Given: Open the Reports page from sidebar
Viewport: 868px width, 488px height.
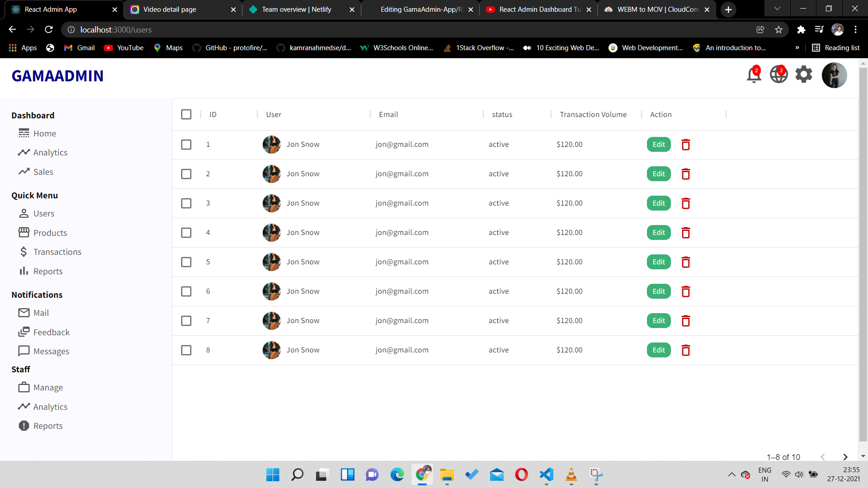Looking at the screenshot, I should [x=48, y=271].
